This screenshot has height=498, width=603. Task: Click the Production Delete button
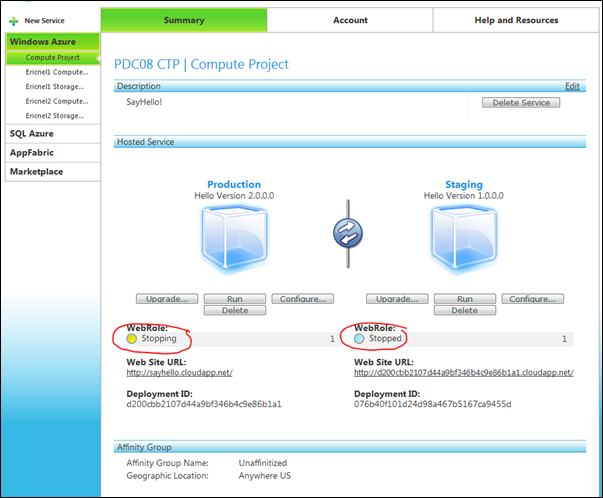tap(235, 310)
